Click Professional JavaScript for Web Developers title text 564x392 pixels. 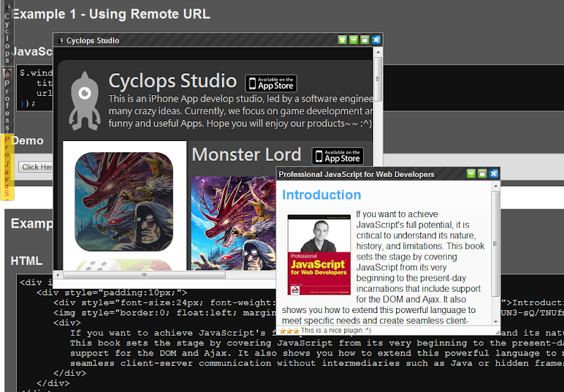tap(357, 174)
